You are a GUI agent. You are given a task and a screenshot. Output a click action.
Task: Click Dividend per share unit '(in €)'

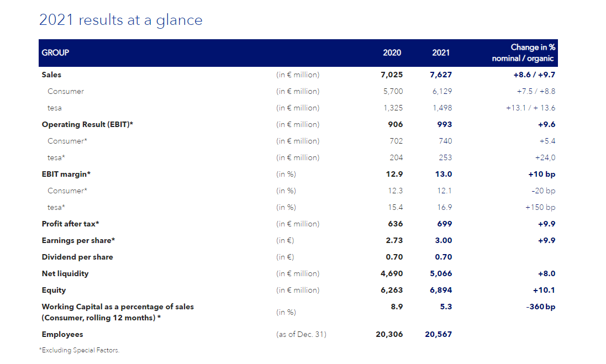(285, 257)
